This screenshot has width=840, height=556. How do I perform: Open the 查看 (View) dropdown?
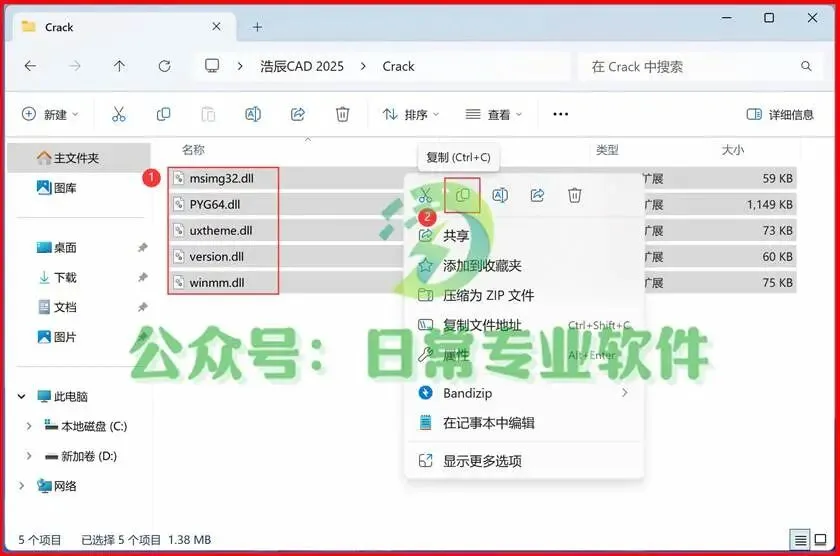point(493,114)
